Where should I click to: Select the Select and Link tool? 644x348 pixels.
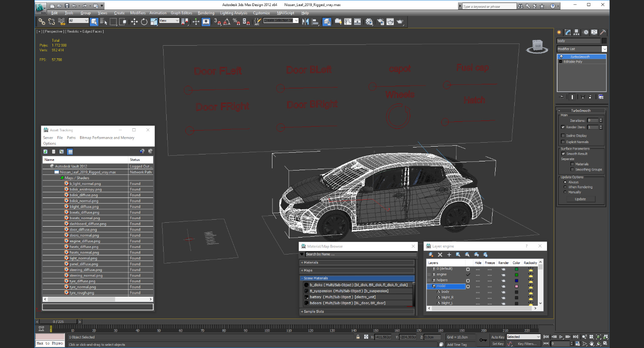click(x=42, y=21)
